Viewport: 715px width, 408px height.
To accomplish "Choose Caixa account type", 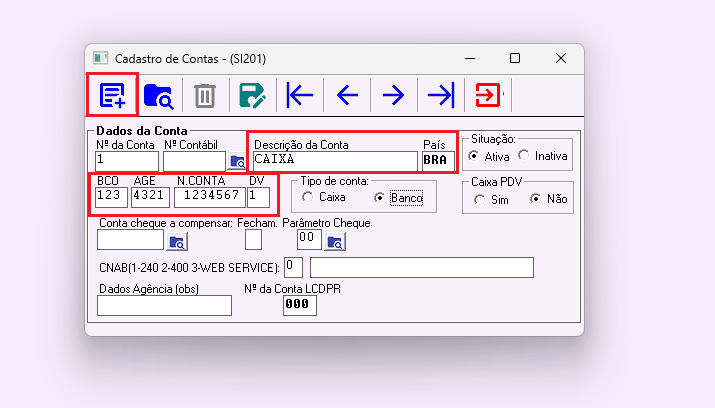I will click(x=308, y=197).
